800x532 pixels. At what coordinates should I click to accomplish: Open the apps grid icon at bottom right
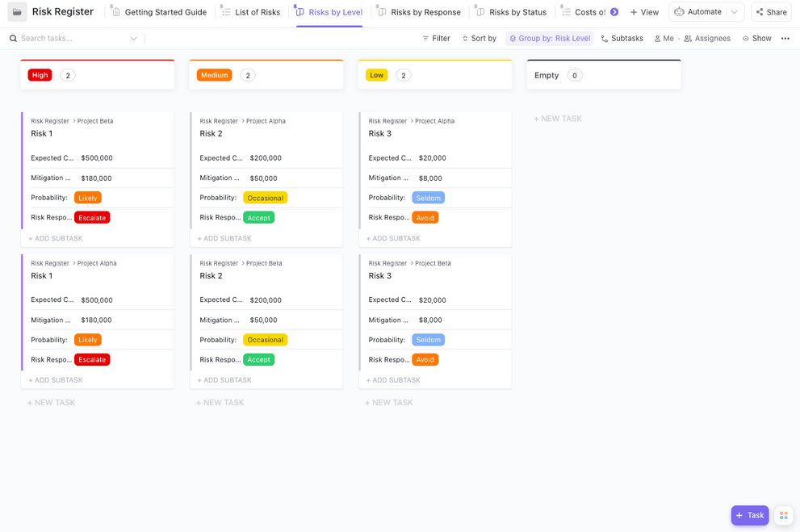[783, 515]
